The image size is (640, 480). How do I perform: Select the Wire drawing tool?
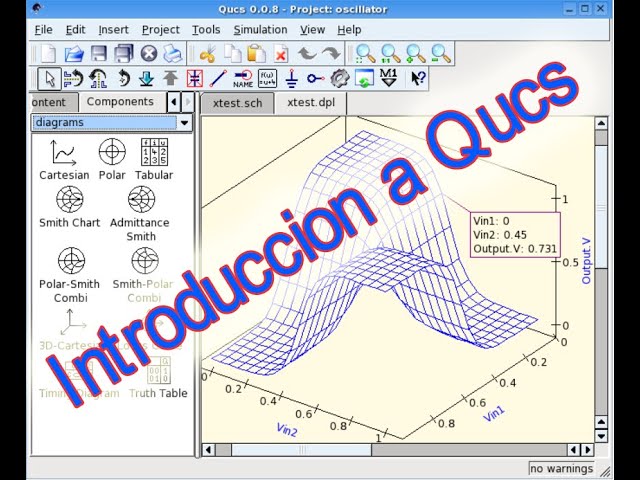click(218, 78)
